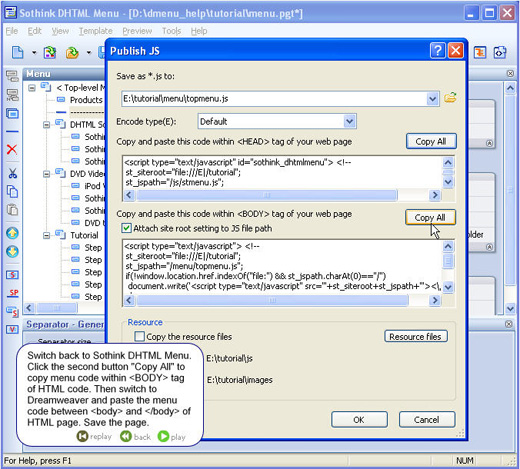The image size is (520, 469).
Task: Collapse the DHTML tree node
Action: pyautogui.click(x=47, y=125)
